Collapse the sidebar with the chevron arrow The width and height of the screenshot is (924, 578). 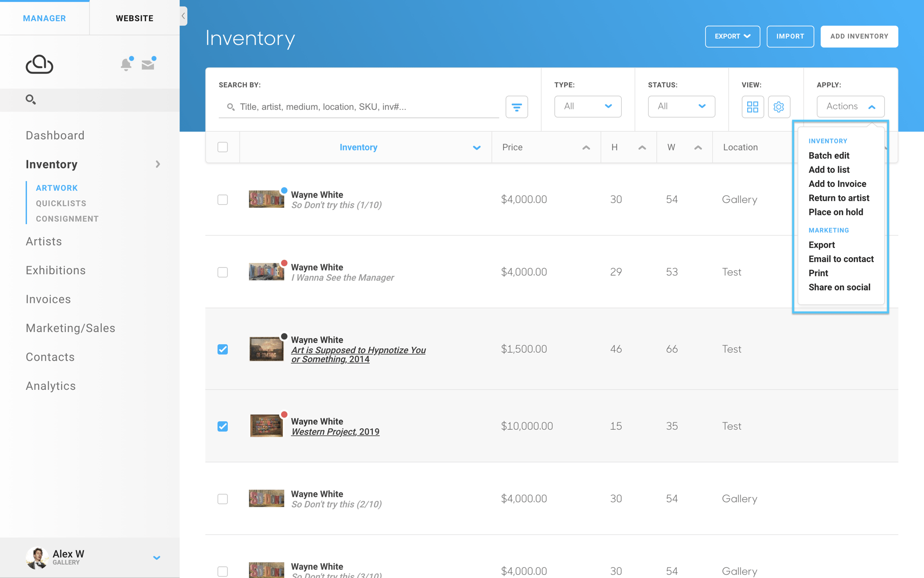point(183,16)
